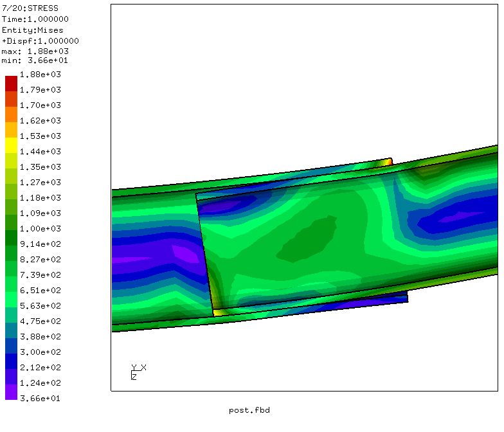This screenshot has height=432, width=504.
Task: Click the 2.12e+02 legend value
Action: pyautogui.click(x=40, y=368)
